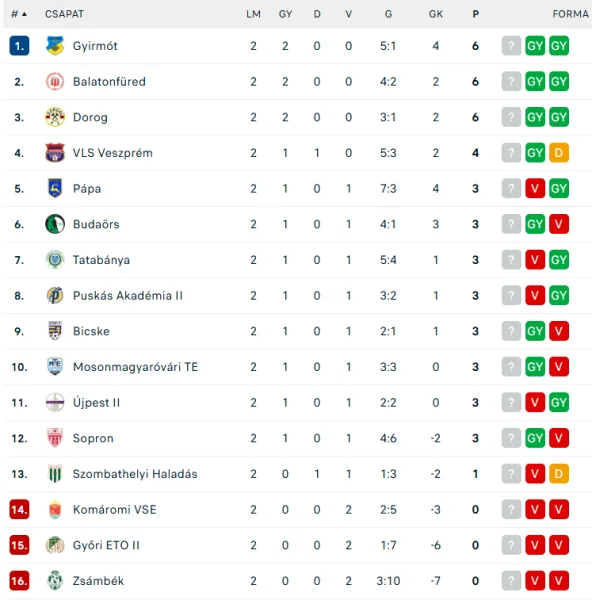Sort standings by the P points column

(x=475, y=14)
